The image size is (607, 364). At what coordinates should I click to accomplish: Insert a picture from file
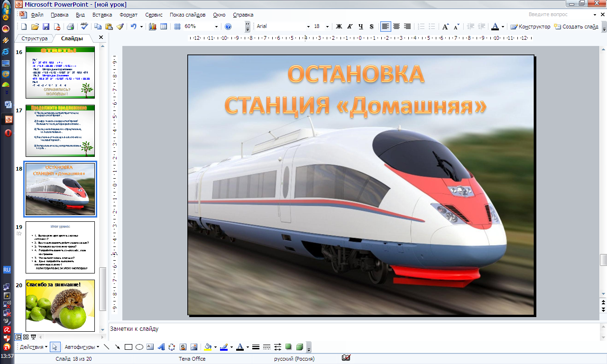coord(193,347)
